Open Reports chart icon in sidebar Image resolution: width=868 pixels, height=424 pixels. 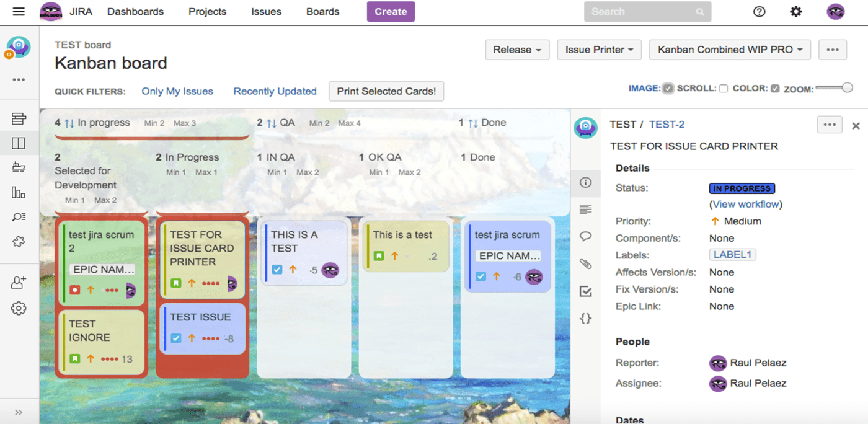click(19, 192)
